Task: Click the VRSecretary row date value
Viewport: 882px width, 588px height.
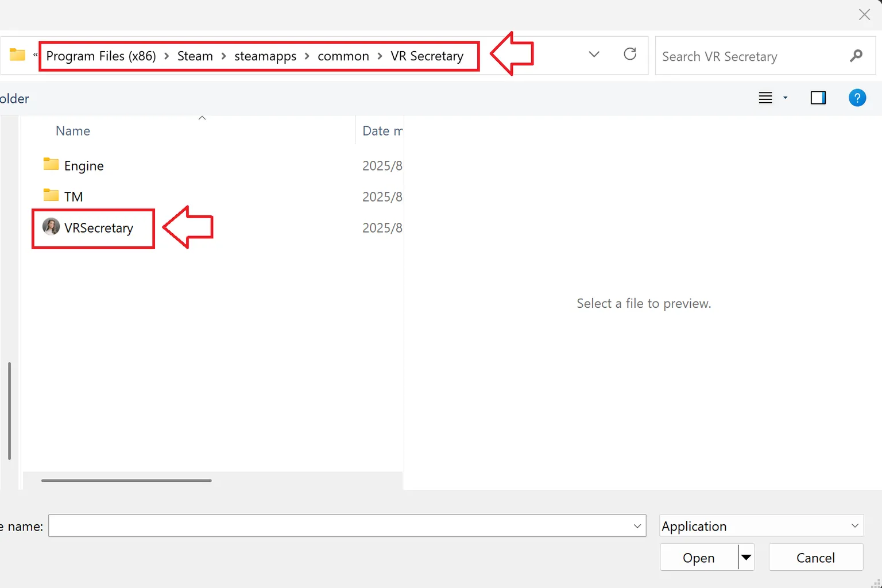Action: click(382, 228)
